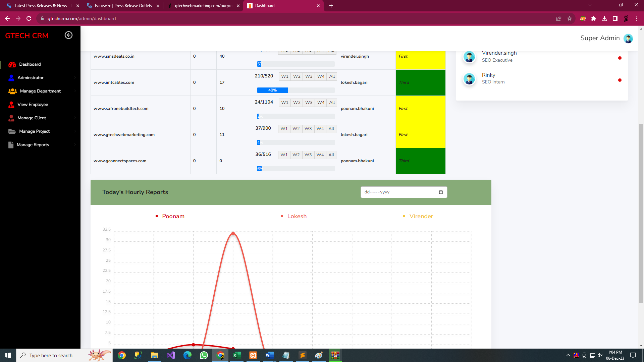Expand the Manage Reports submenu chevron
Screen dimensions: 644x362
(75, 144)
